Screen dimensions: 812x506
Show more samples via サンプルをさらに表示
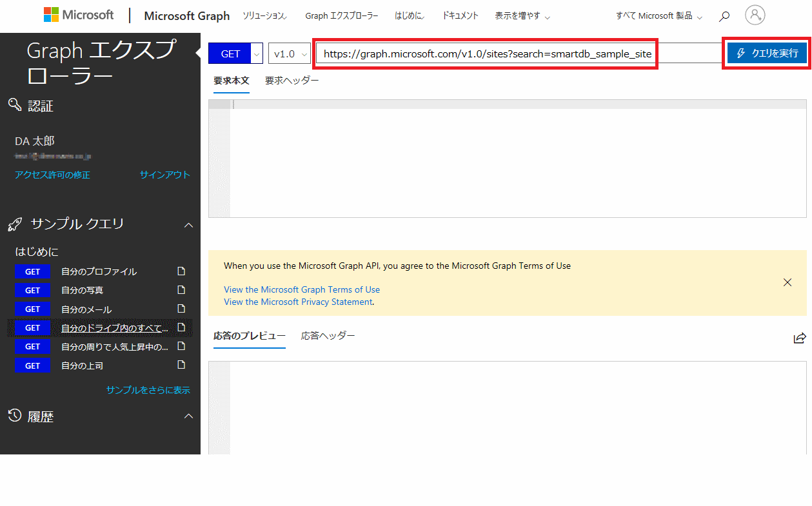(x=148, y=390)
